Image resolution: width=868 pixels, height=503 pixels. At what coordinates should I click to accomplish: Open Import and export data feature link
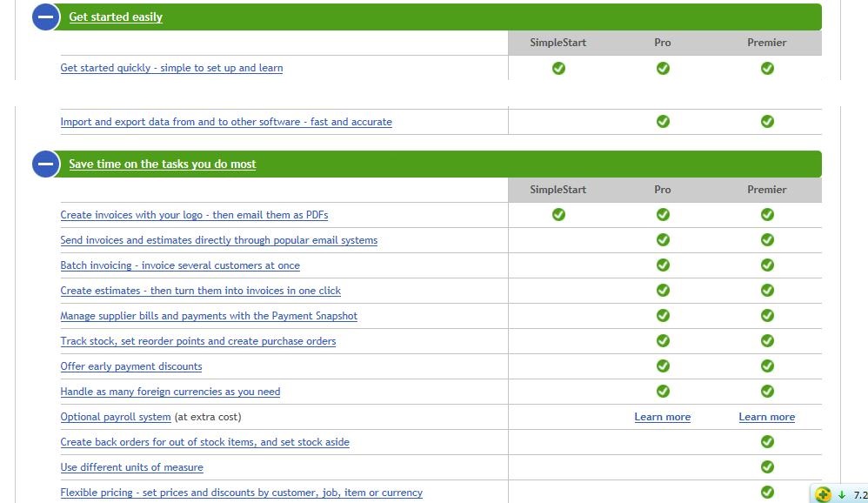click(226, 122)
